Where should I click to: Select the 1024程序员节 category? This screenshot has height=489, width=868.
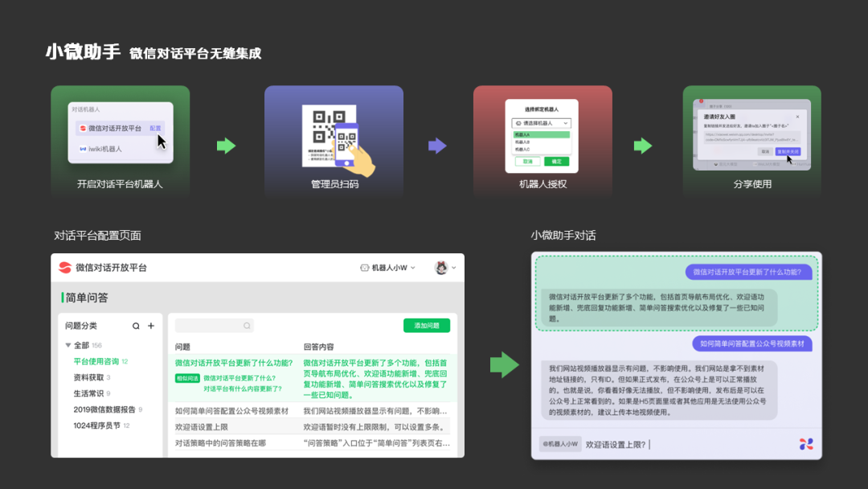click(101, 426)
